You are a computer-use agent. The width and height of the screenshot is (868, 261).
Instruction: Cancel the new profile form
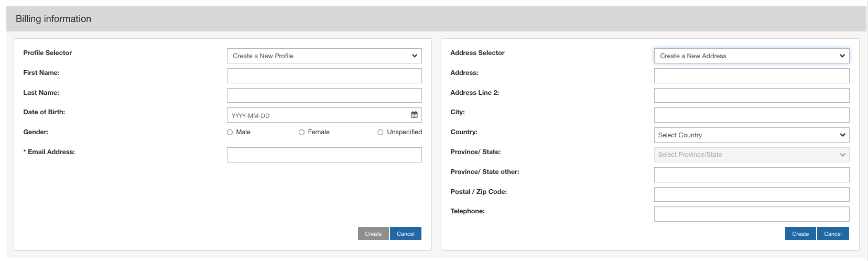pyautogui.click(x=406, y=234)
